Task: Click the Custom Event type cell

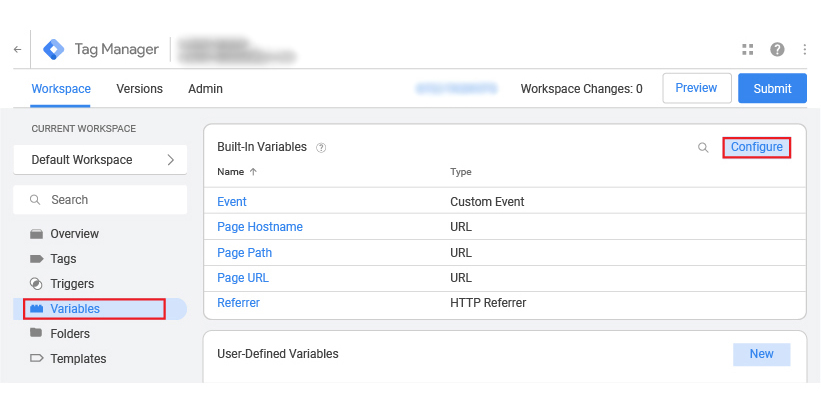Action: point(487,202)
